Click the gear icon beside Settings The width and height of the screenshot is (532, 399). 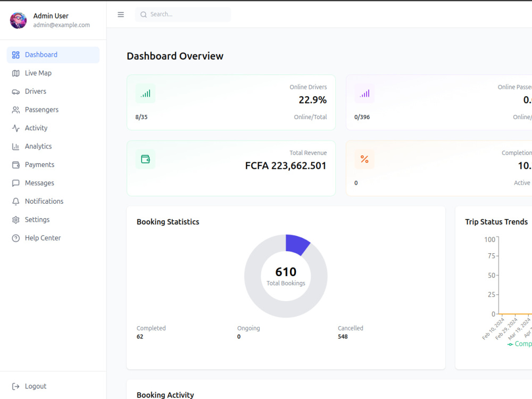(15, 220)
